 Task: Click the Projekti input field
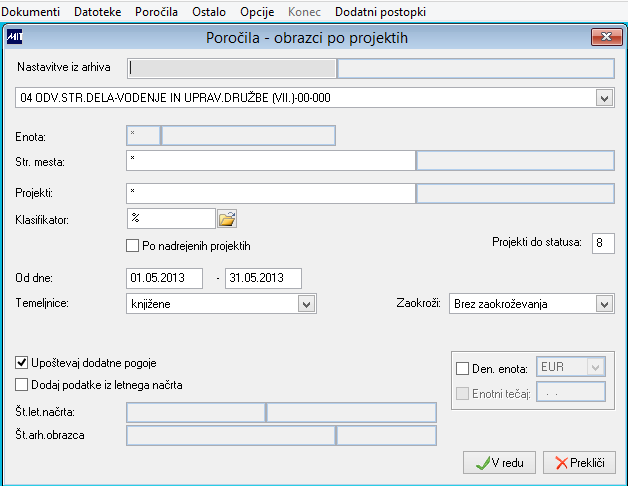tap(271, 194)
